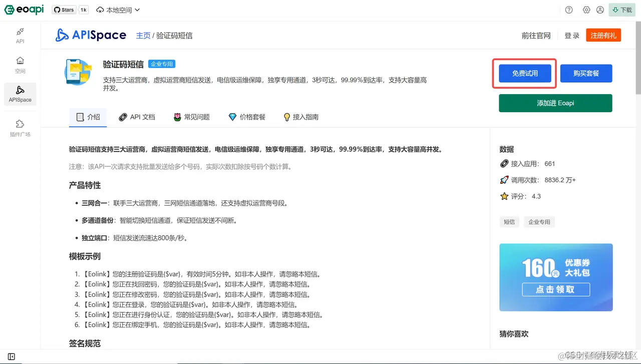Image resolution: width=641 pixels, height=364 pixels.
Task: Open the 价格套餐 tab
Action: click(246, 117)
